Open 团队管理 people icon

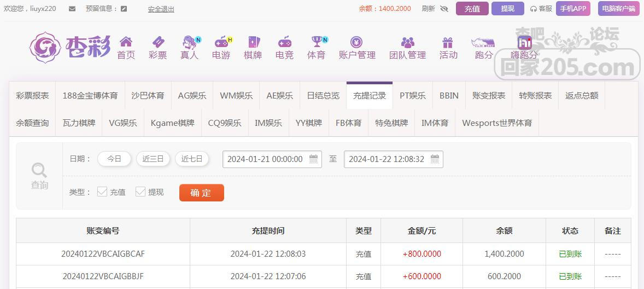click(x=407, y=42)
